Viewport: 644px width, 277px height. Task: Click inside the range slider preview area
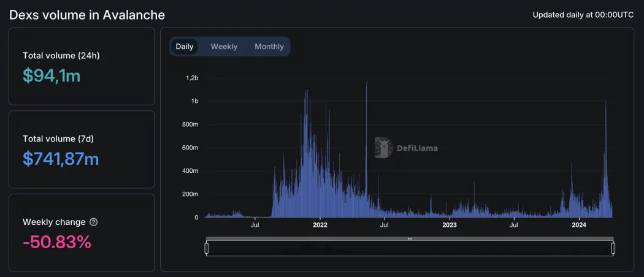coord(410,248)
